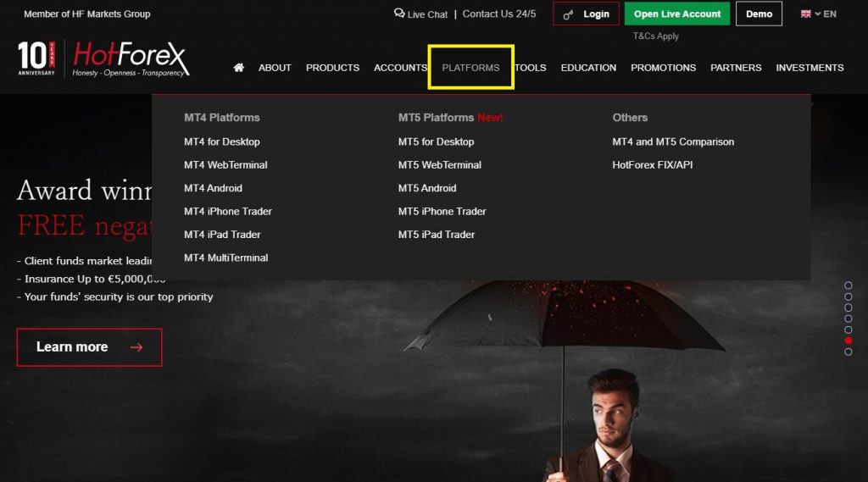Select MT4 for Desktop
The width and height of the screenshot is (868, 482).
pos(222,141)
